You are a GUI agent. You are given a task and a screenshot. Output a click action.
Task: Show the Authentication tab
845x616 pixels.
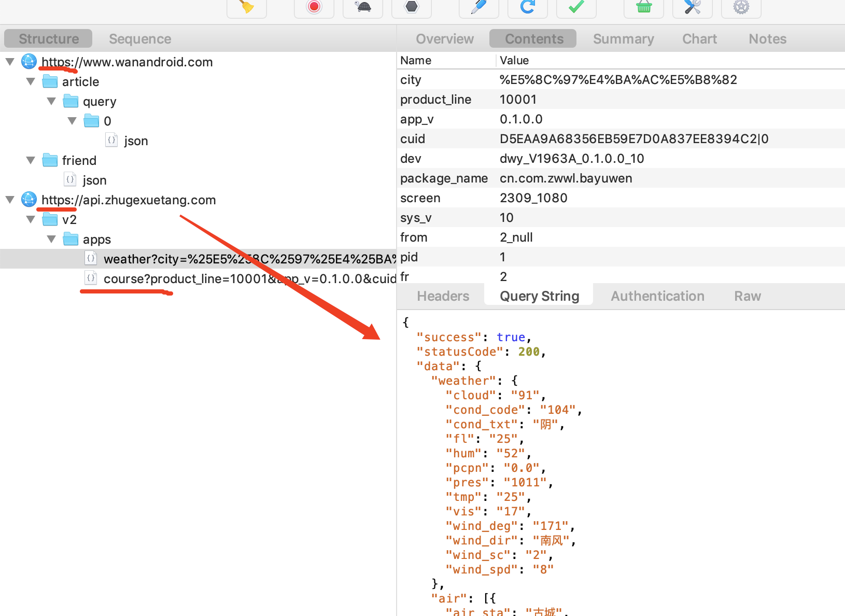tap(657, 296)
